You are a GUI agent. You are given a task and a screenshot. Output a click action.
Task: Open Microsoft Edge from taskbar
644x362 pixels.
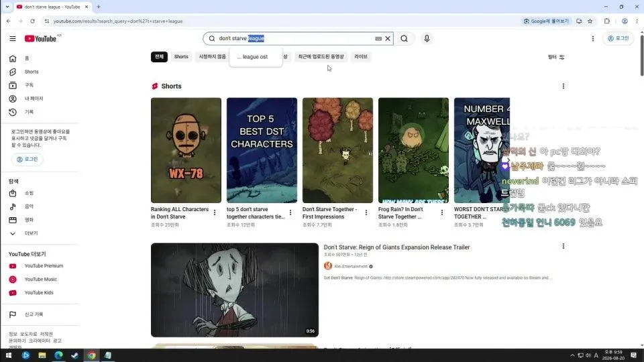[59, 355]
